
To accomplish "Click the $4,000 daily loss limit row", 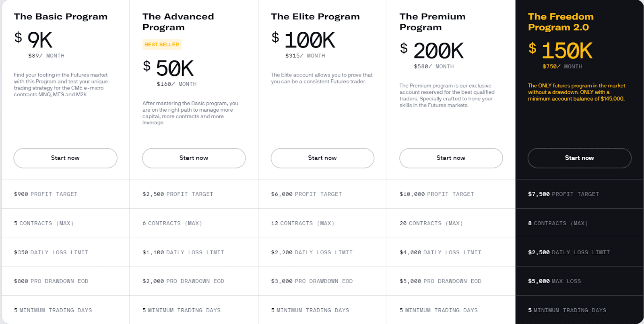I will pos(451,252).
